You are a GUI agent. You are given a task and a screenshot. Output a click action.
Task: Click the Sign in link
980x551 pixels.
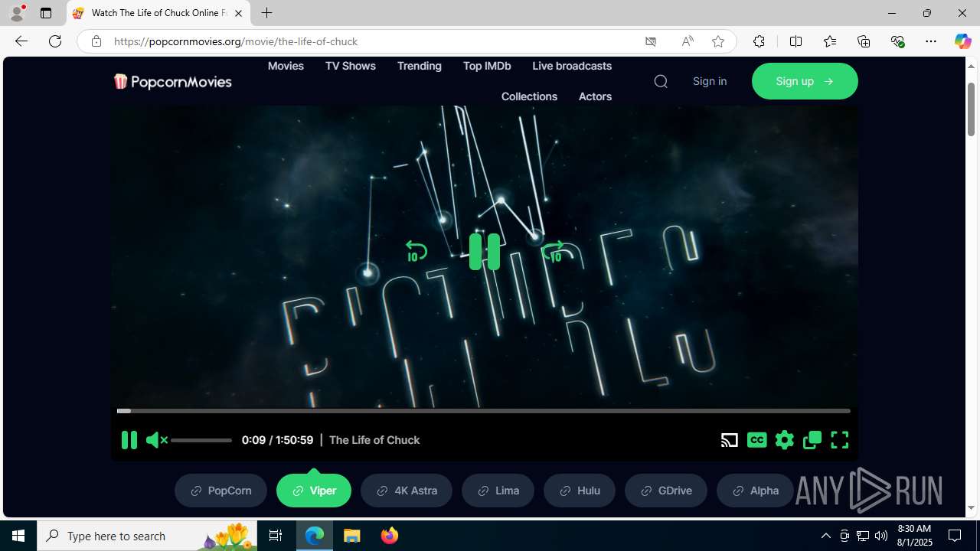coord(710,81)
